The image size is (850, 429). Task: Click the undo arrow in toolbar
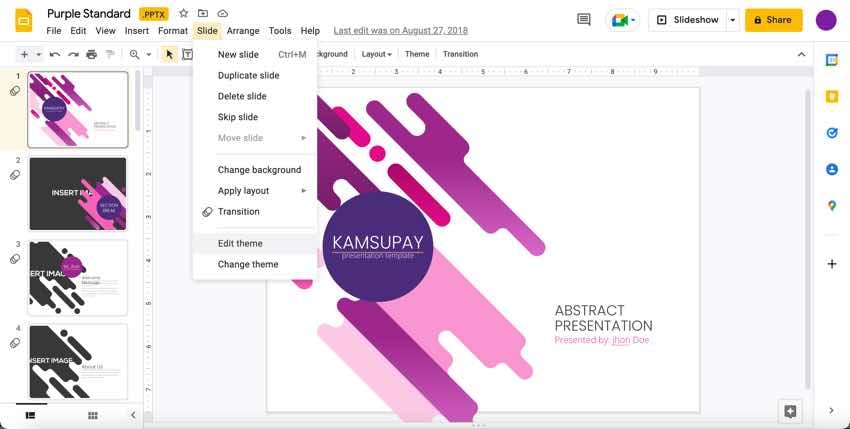[54, 54]
